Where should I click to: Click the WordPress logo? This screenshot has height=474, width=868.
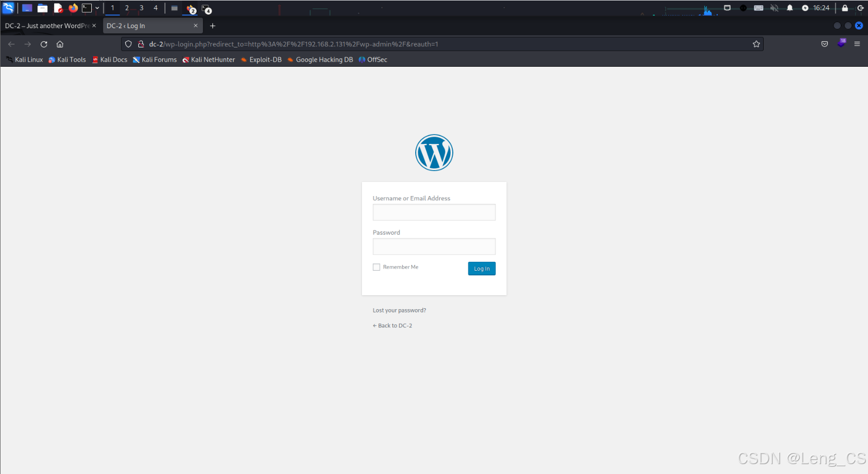pos(434,153)
